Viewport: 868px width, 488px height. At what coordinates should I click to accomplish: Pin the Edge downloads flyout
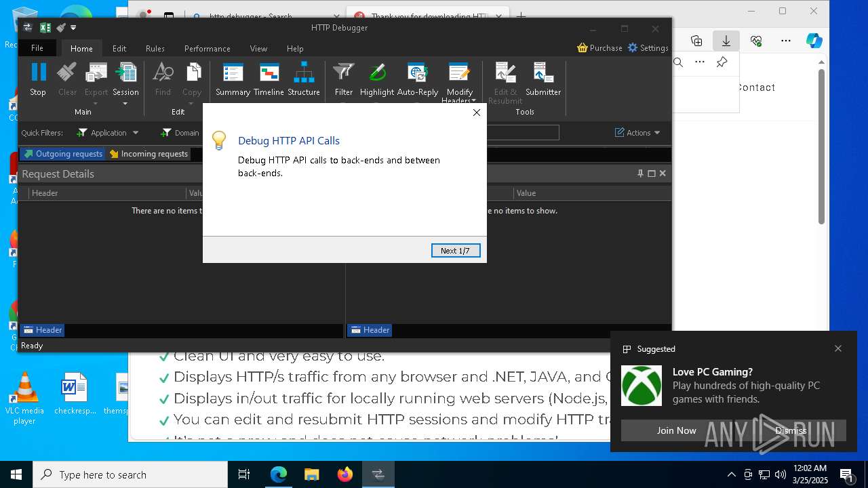(x=722, y=62)
